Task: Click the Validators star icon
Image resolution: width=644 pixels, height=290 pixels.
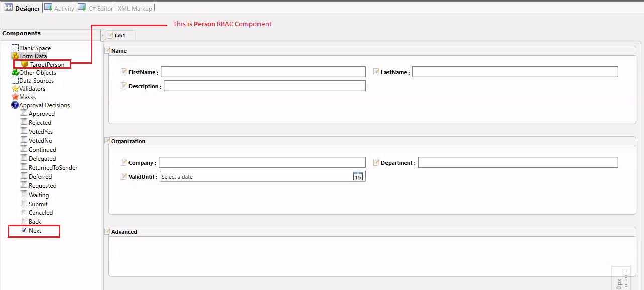Action: [x=15, y=88]
